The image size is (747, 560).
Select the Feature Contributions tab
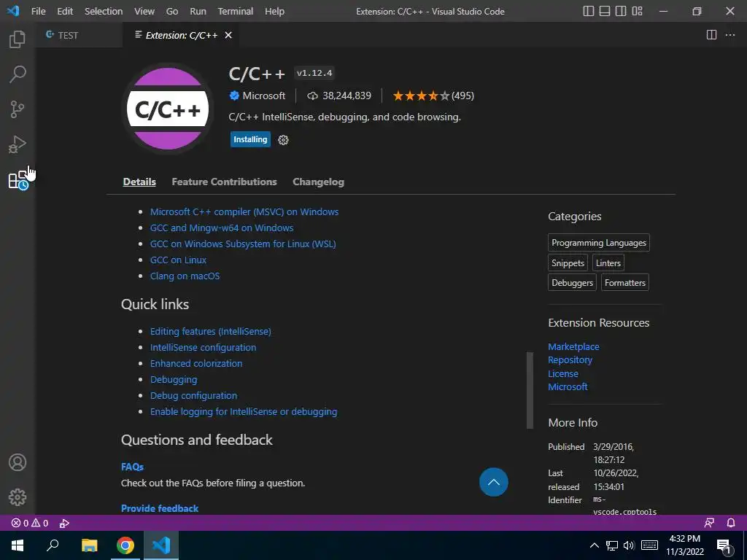tap(225, 182)
